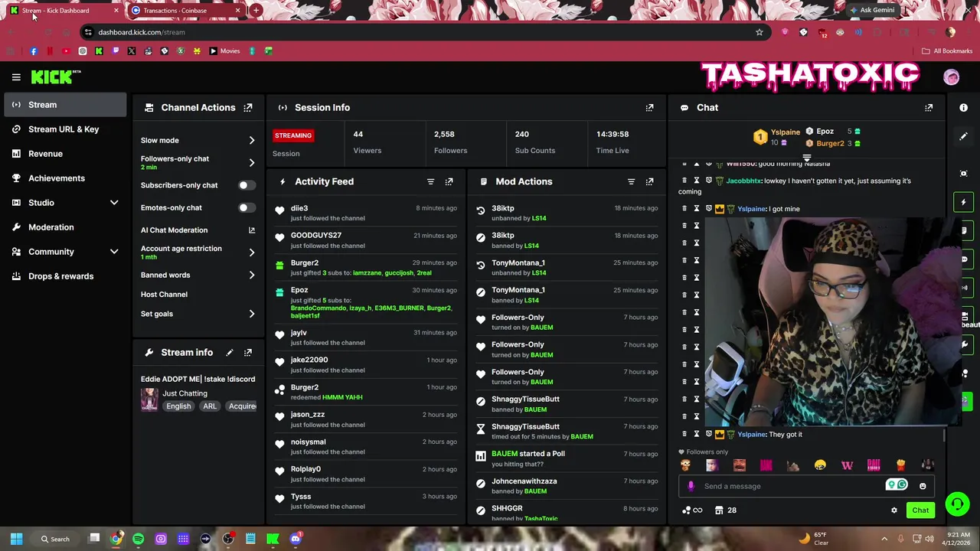This screenshot has height=551, width=980.
Task: Open Windows taskbar Search
Action: click(x=56, y=539)
